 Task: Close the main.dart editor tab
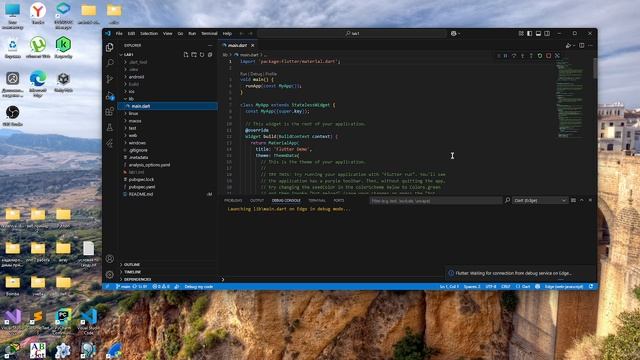[x=253, y=45]
